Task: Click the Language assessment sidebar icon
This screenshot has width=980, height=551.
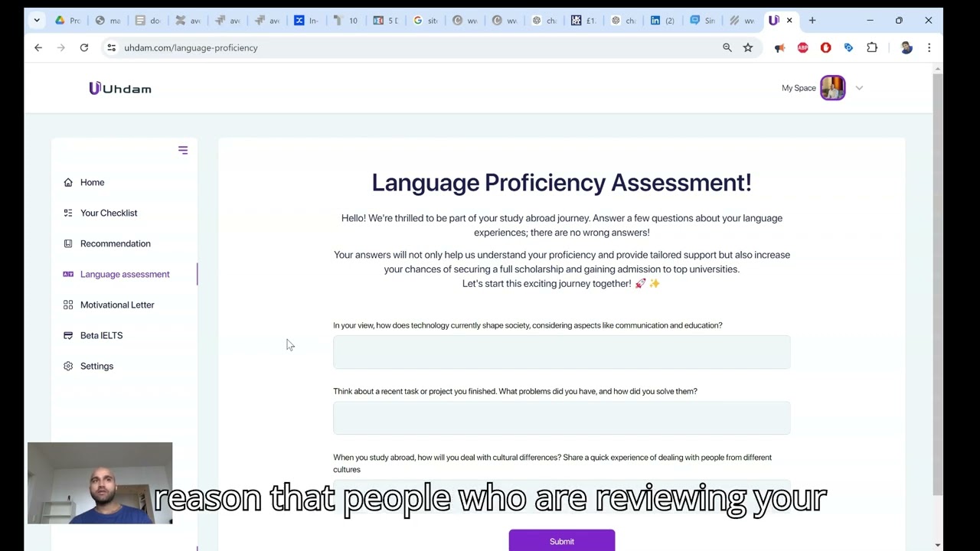Action: (x=68, y=274)
